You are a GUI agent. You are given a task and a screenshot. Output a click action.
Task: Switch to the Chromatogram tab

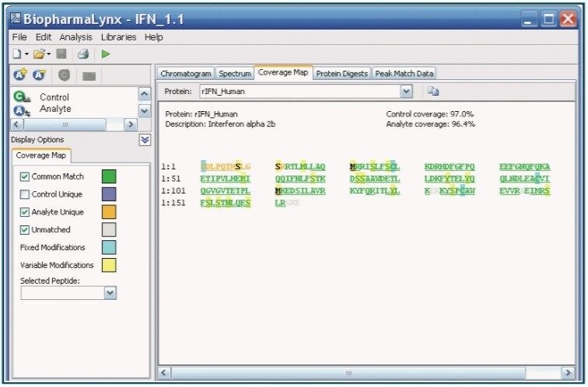(x=186, y=73)
